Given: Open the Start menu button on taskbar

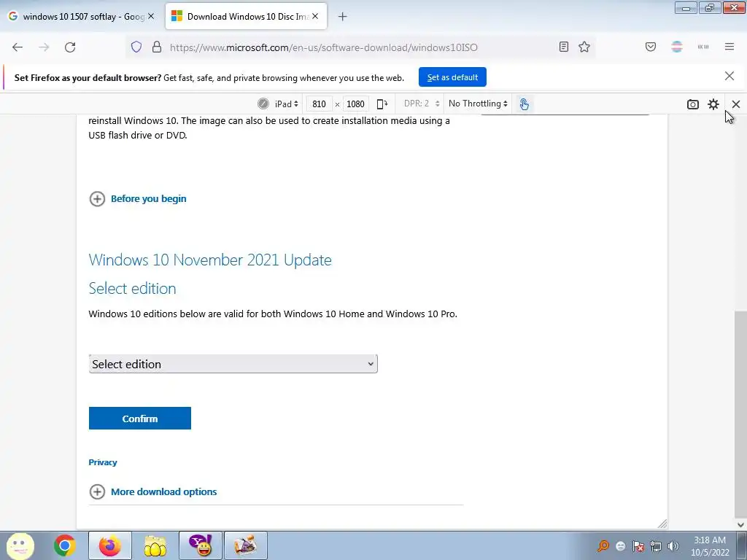Looking at the screenshot, I should point(20,545).
